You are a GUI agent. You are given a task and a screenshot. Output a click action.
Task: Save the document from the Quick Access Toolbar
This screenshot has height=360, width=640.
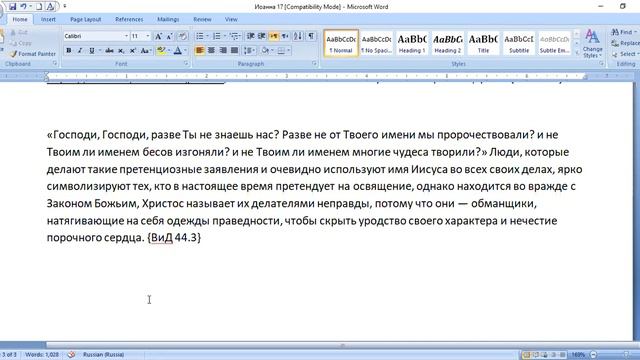coord(13,7)
